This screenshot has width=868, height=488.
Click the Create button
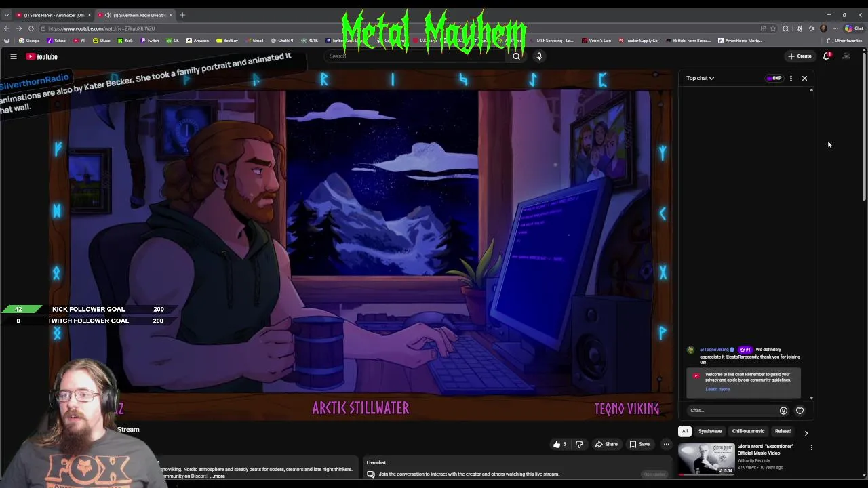click(800, 56)
